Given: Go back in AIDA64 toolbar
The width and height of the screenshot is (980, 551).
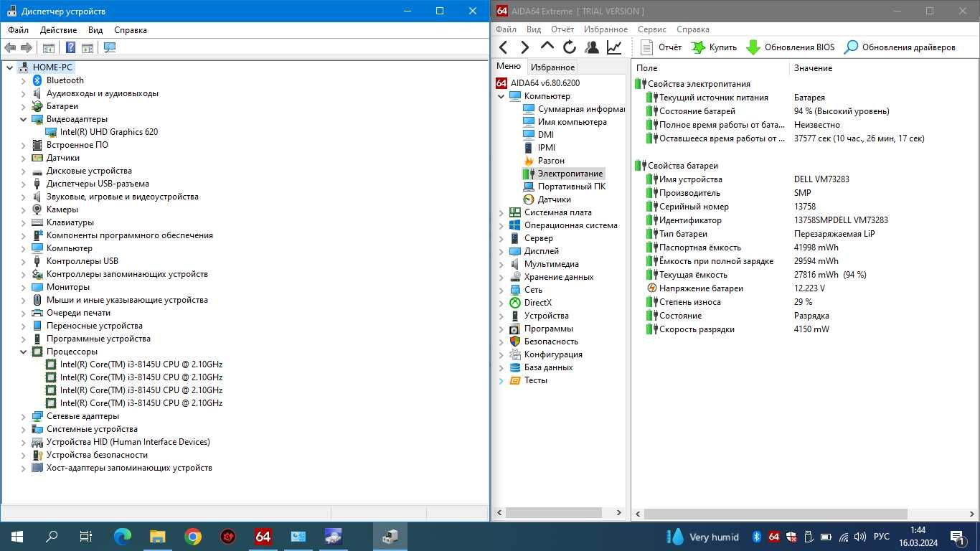Looking at the screenshot, I should point(504,47).
